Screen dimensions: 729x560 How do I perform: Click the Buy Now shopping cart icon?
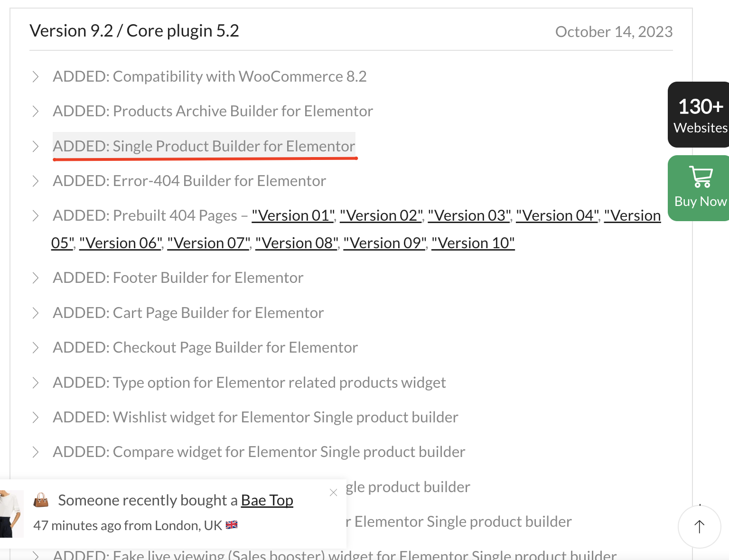[701, 177]
